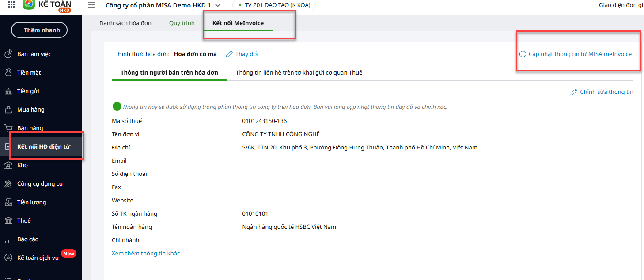Click the Thêm nhanh button

[39, 30]
